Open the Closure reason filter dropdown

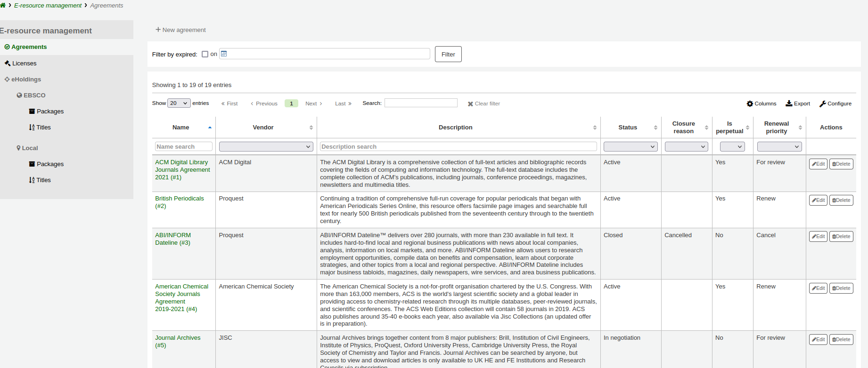coord(687,147)
